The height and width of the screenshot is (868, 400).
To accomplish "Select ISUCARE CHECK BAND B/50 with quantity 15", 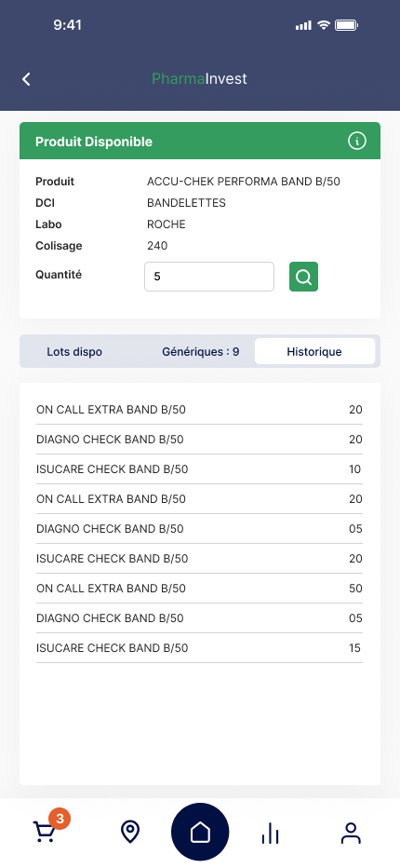I will coord(199,648).
